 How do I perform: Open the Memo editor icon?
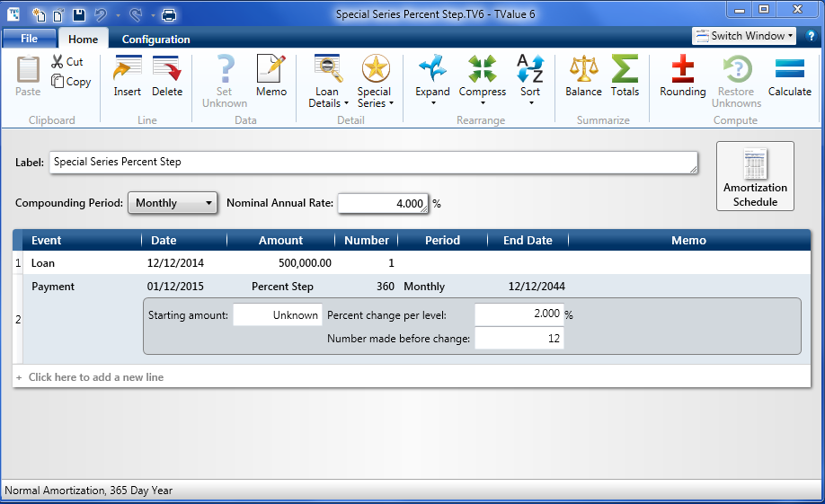(x=271, y=76)
